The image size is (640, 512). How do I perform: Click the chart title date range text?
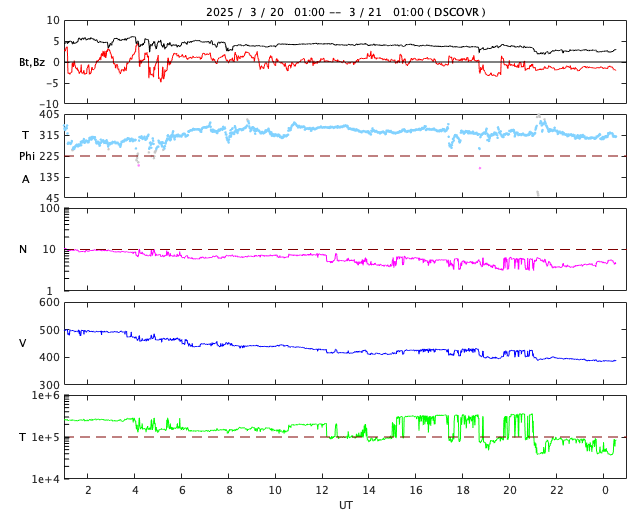[x=315, y=12]
